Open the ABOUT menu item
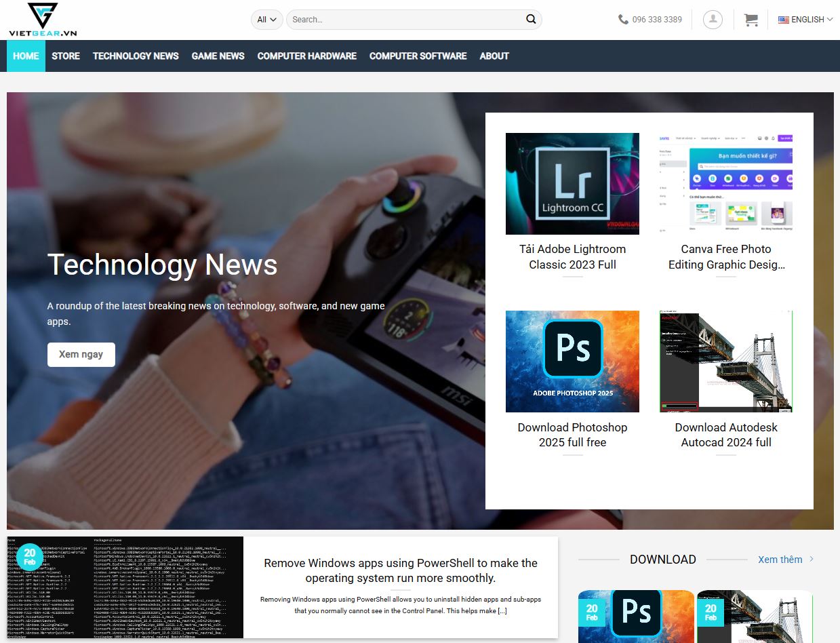Image resolution: width=840 pixels, height=643 pixels. 494,56
